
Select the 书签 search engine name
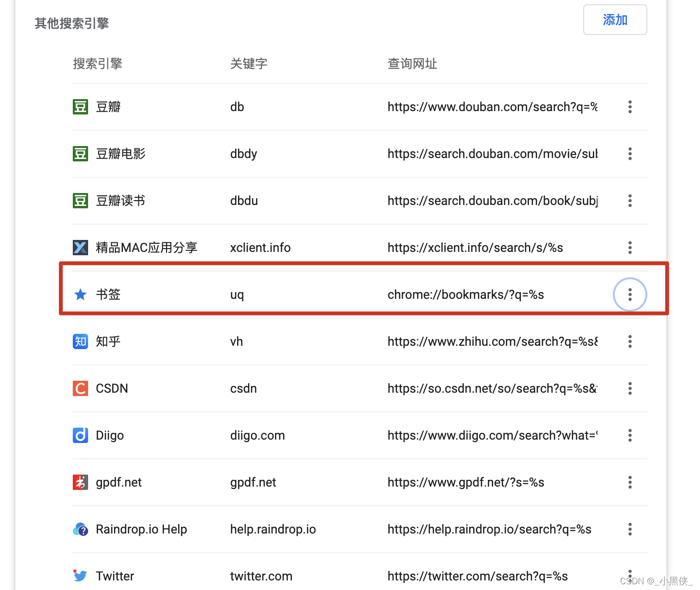coord(108,295)
